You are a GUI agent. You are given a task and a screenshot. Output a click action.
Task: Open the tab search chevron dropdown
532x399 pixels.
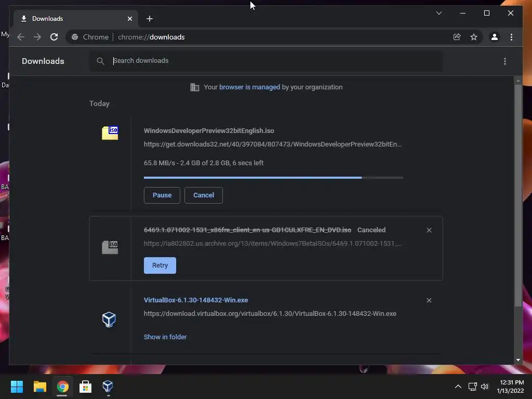point(438,13)
